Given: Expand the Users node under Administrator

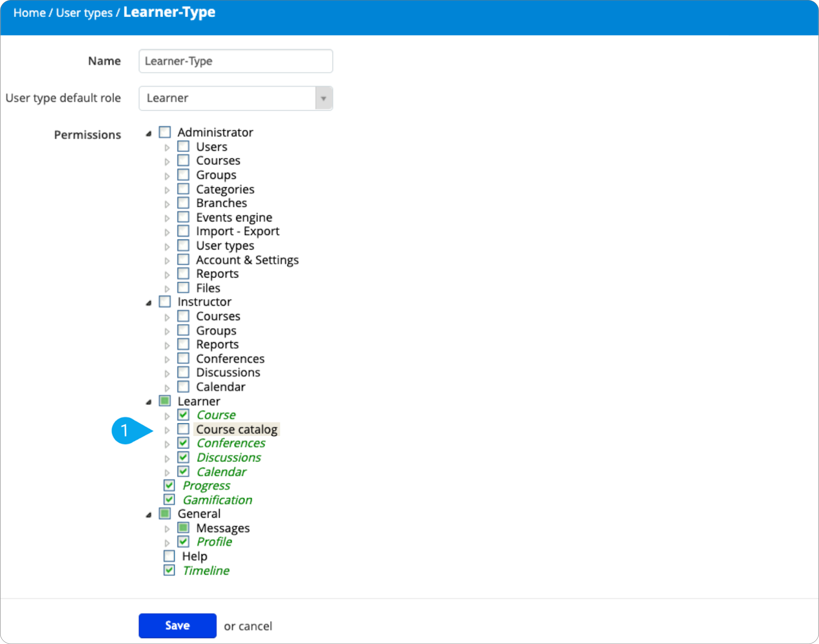Looking at the screenshot, I should (x=167, y=148).
